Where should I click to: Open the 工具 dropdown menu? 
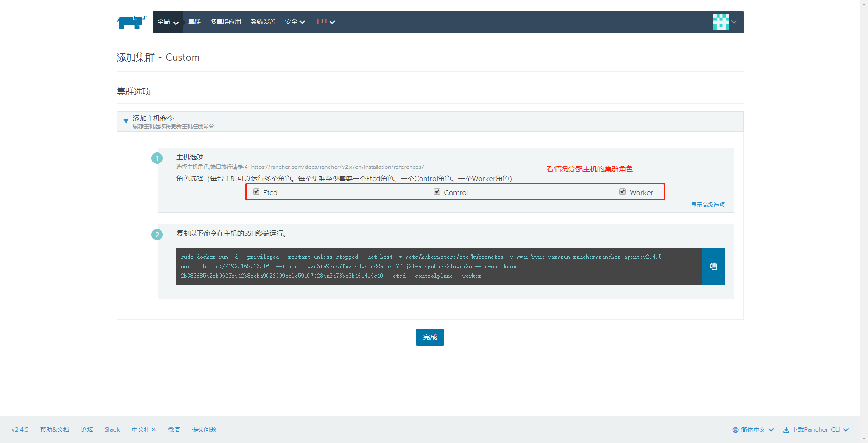point(325,22)
